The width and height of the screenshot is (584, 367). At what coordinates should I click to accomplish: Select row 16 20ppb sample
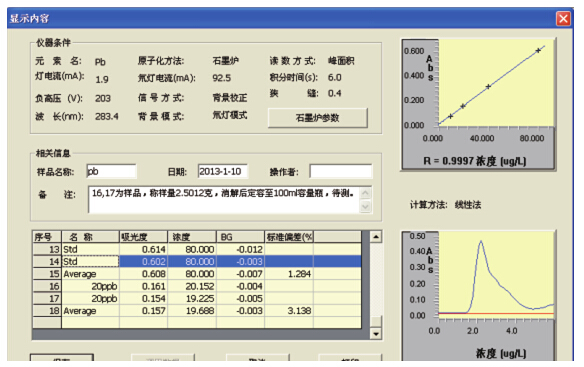coord(197,286)
